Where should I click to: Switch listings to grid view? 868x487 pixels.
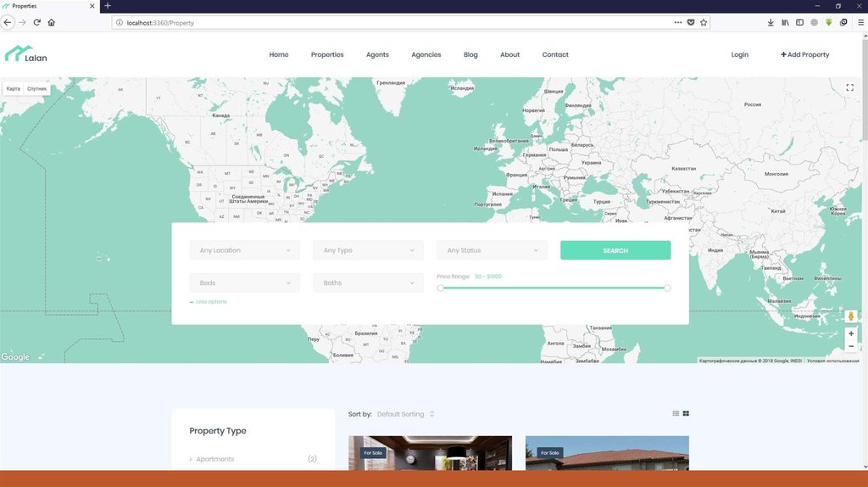tap(686, 414)
